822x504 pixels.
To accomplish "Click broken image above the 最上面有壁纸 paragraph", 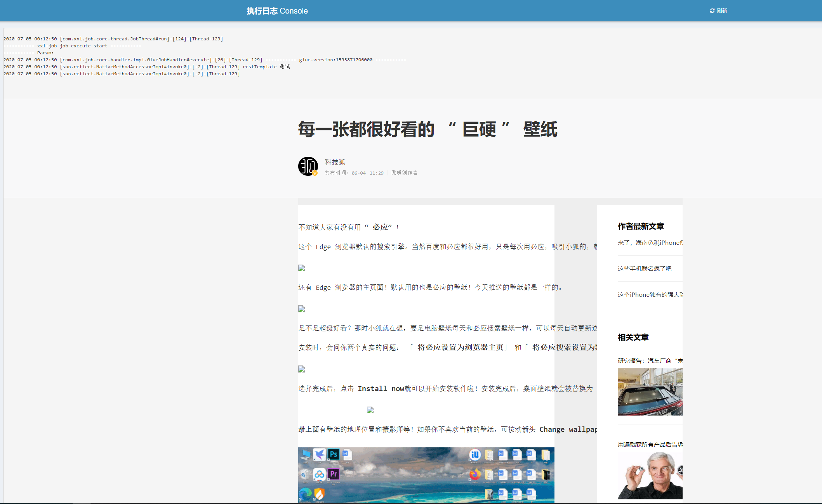I will pyautogui.click(x=370, y=410).
